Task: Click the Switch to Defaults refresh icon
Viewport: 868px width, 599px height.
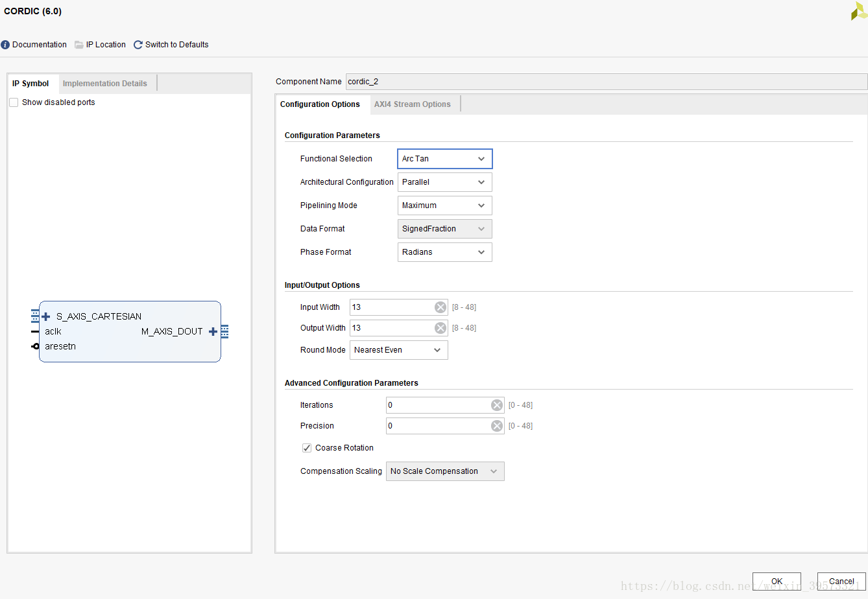Action: click(138, 45)
